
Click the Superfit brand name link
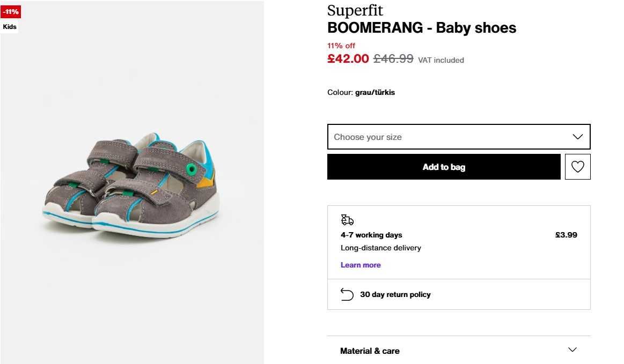click(355, 10)
